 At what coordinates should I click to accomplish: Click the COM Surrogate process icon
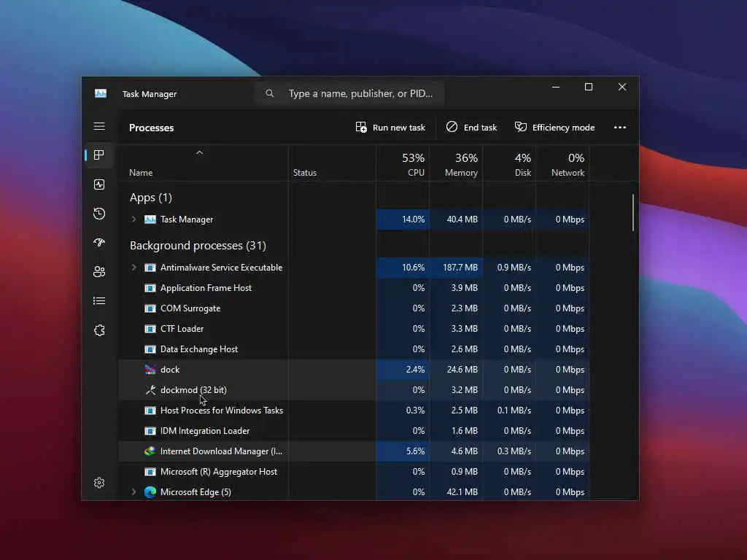(x=150, y=308)
